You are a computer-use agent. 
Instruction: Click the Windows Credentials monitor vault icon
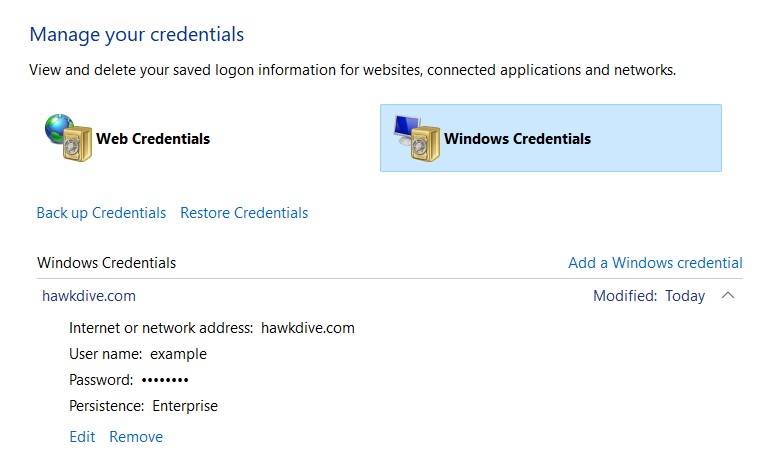click(414, 138)
